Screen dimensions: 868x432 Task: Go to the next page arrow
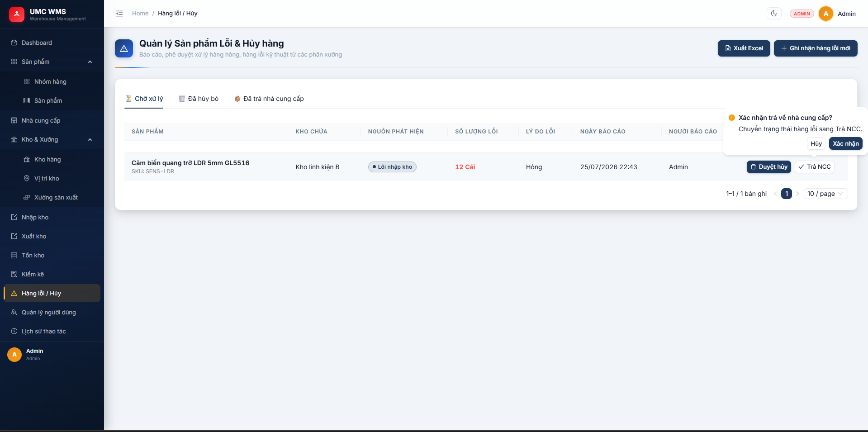point(797,194)
